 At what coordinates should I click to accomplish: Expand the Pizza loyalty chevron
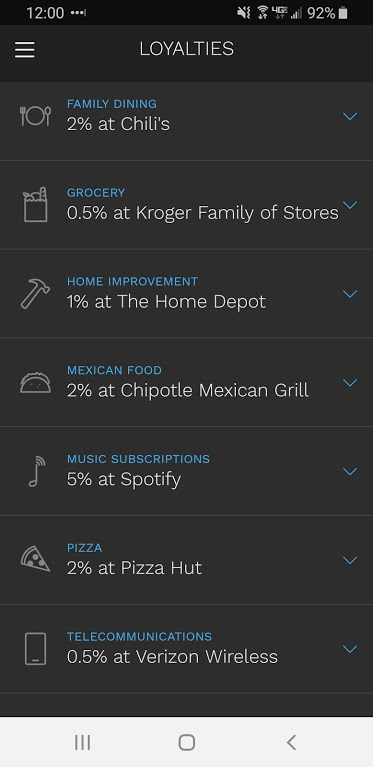point(350,560)
